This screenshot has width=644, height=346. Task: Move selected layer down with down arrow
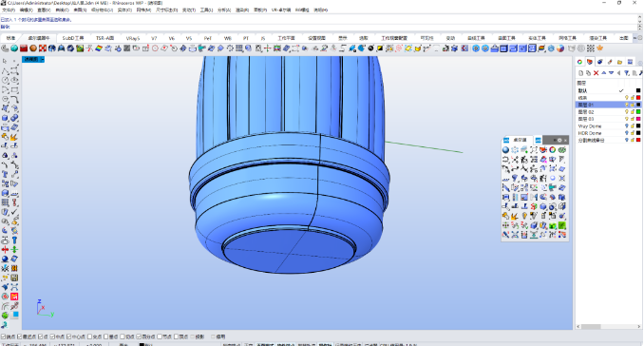coord(611,73)
